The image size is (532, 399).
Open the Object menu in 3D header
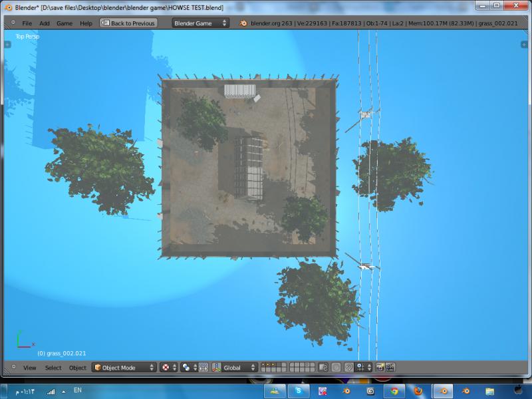[x=78, y=368]
